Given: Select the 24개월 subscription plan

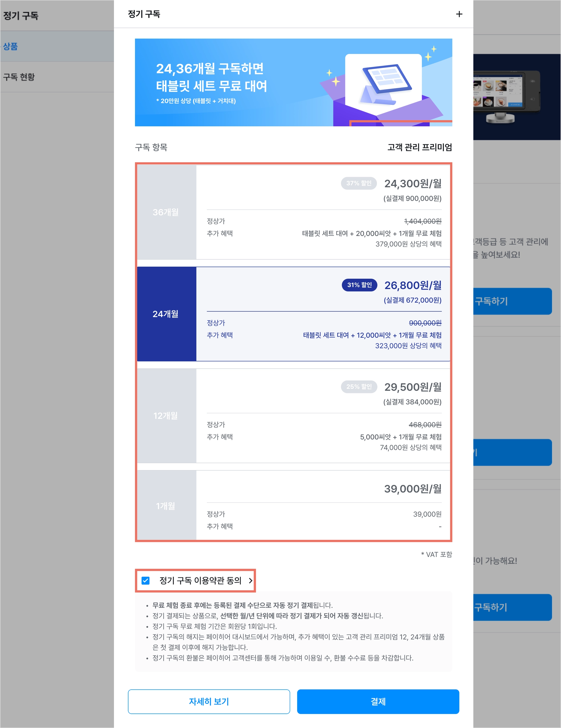Looking at the screenshot, I should (x=293, y=314).
